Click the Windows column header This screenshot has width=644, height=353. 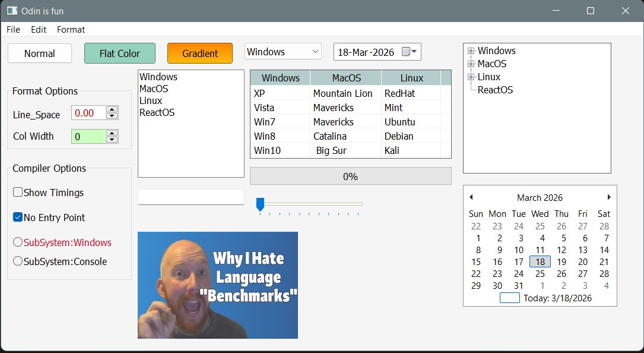click(x=281, y=78)
